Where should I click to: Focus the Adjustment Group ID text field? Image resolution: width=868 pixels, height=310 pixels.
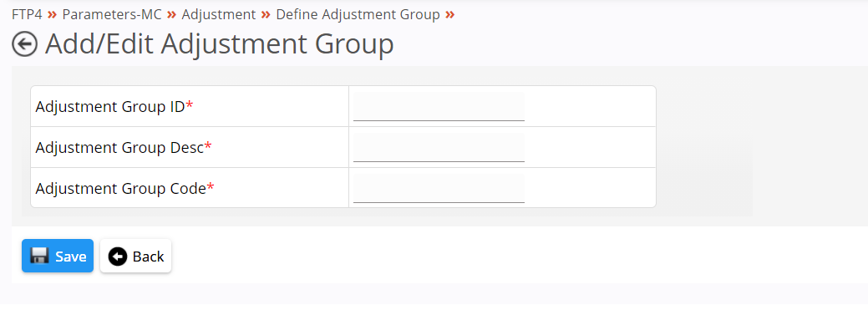click(x=439, y=106)
